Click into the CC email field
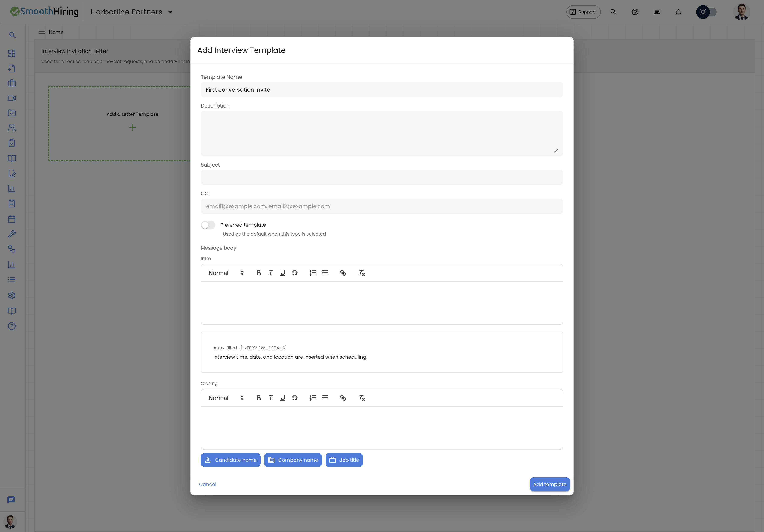 (x=382, y=206)
